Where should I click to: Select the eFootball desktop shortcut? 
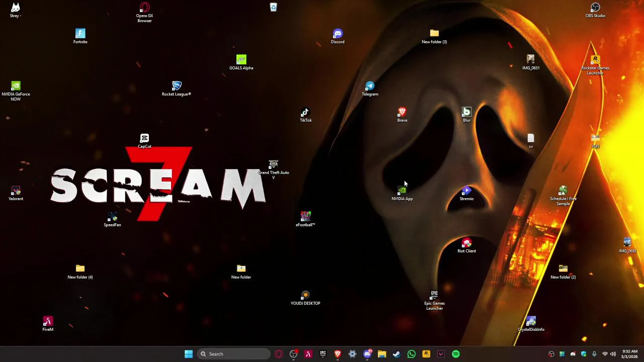pos(305,219)
